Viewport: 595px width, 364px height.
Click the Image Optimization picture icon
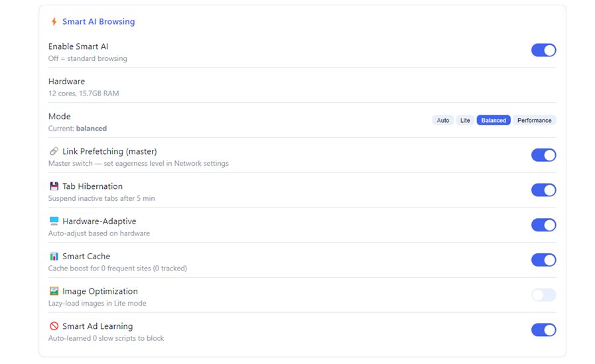tap(54, 291)
